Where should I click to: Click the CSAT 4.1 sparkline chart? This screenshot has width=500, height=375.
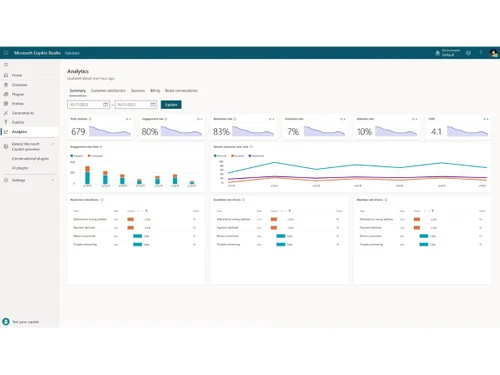pyautogui.click(x=468, y=131)
